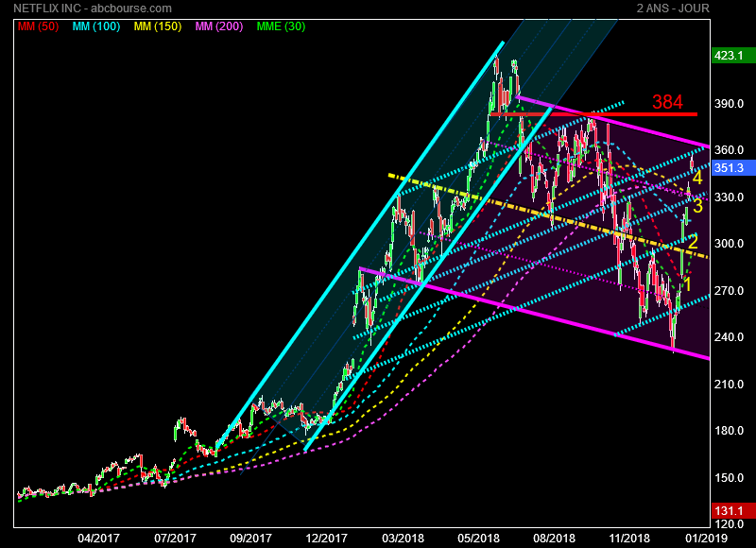Click the 390.0 price axis label
The width and height of the screenshot is (756, 548).
tap(729, 104)
